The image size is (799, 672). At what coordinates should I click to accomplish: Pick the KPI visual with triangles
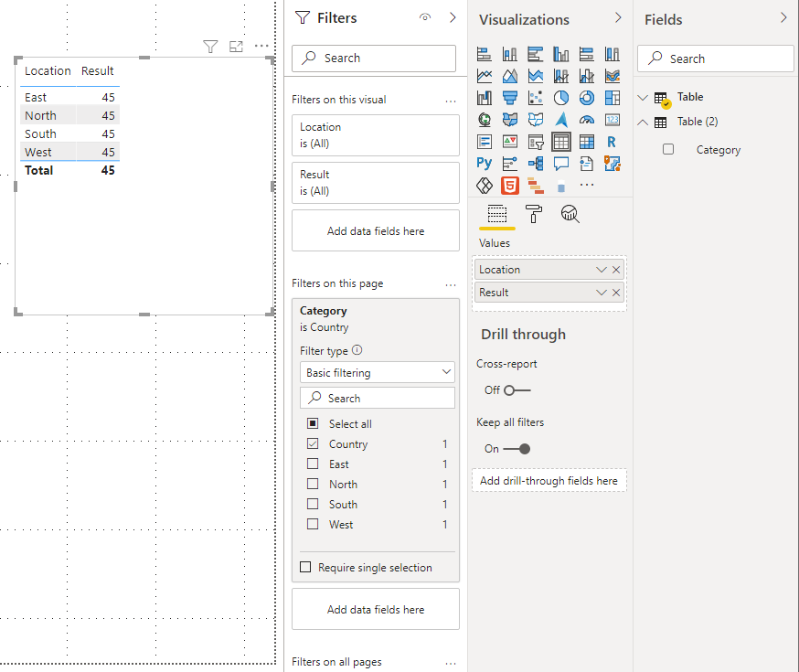[x=509, y=142]
